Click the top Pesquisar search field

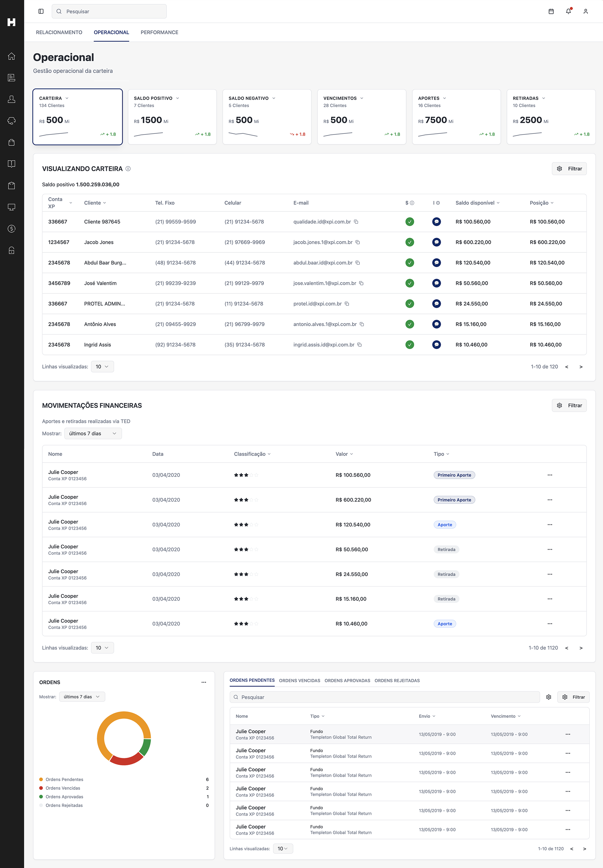tap(110, 12)
